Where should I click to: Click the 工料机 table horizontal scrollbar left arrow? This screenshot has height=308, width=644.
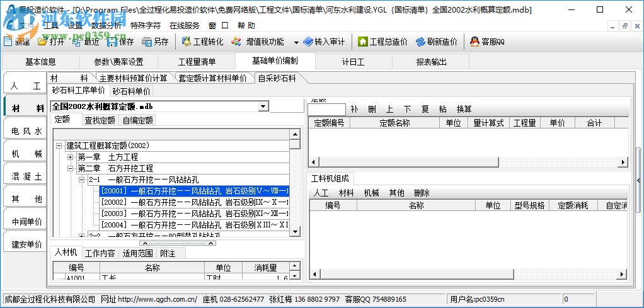[314, 275]
